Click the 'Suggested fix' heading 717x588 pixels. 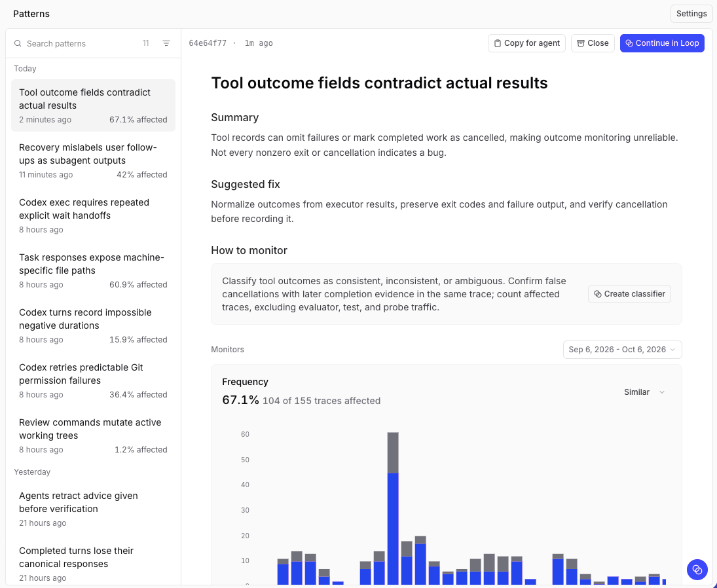(x=246, y=184)
